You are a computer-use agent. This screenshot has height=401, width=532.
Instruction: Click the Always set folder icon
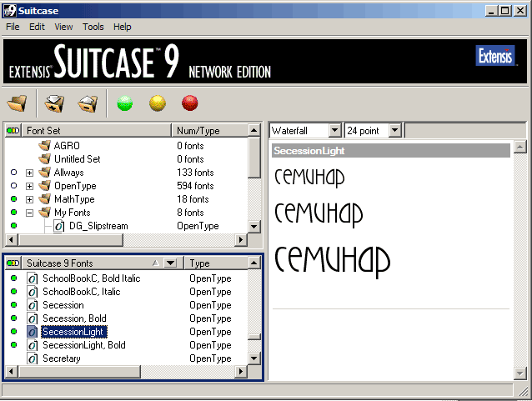click(x=44, y=173)
